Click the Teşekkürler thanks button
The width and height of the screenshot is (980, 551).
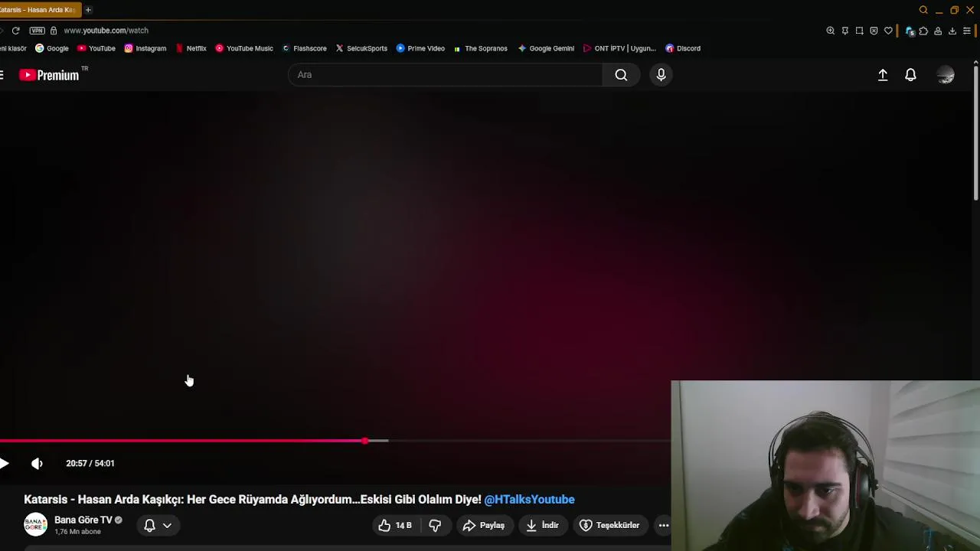click(x=609, y=525)
